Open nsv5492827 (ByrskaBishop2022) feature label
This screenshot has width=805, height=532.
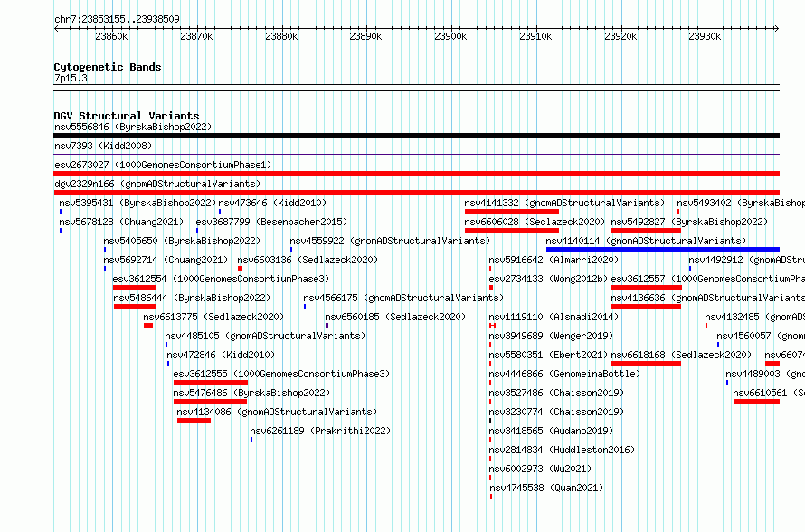689,222
